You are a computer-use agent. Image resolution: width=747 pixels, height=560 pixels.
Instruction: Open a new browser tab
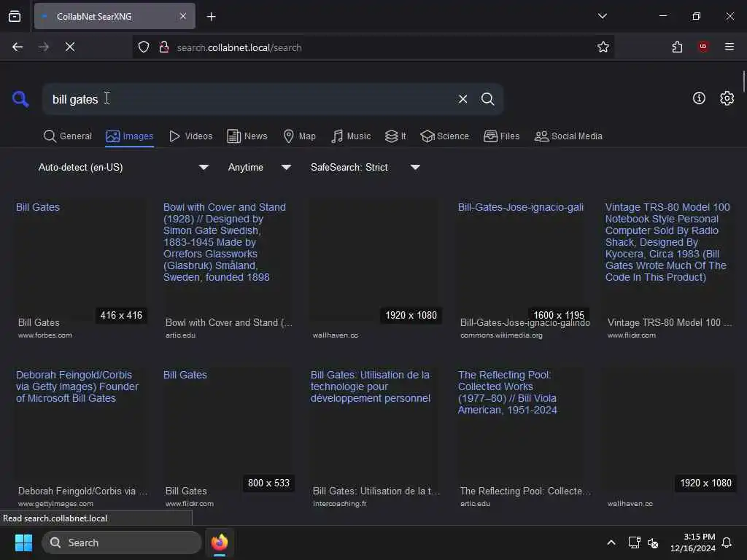[211, 17]
